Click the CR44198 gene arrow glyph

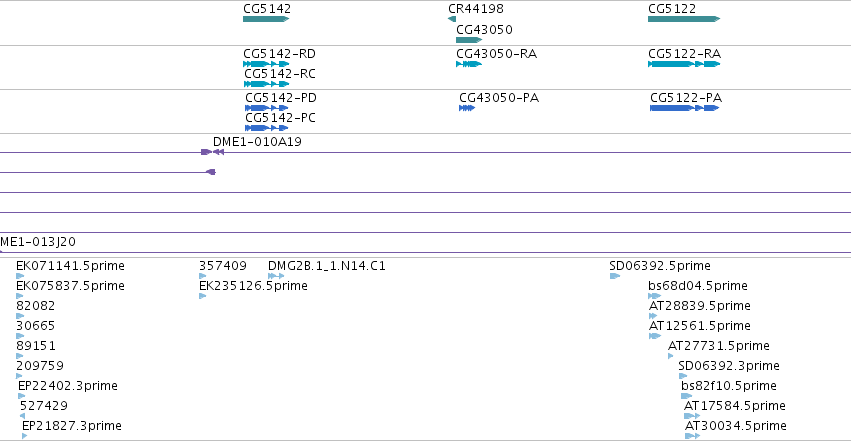(x=452, y=19)
